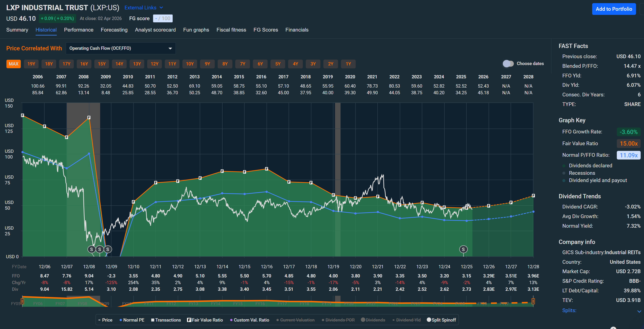644x329 pixels.
Task: Click the FFO Growth Rate green swatch
Action: [x=629, y=132]
